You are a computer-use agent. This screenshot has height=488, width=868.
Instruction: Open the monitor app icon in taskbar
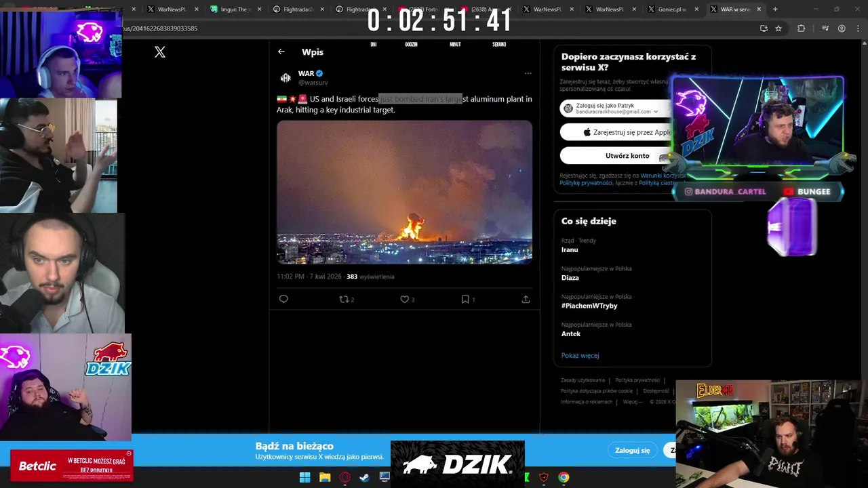384,477
